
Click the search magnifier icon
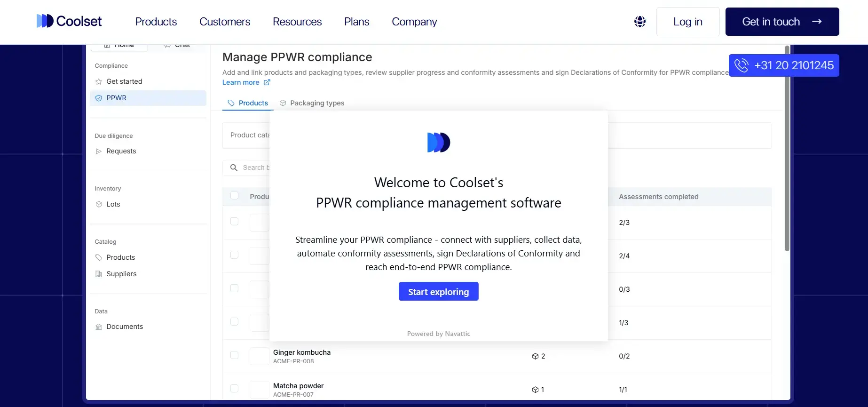(x=234, y=168)
